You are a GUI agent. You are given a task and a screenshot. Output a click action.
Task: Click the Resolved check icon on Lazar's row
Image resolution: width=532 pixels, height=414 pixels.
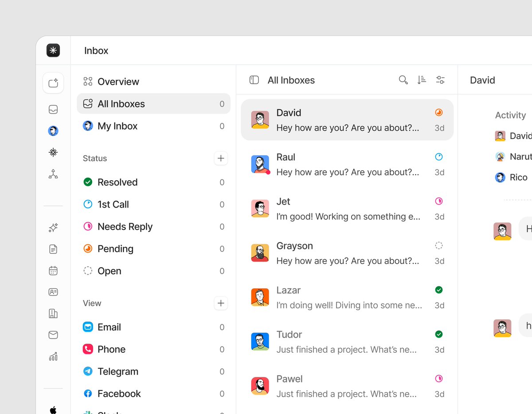pos(439,290)
